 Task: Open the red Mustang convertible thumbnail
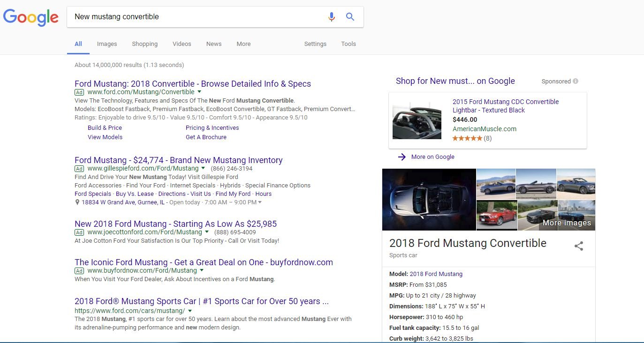pos(497,216)
